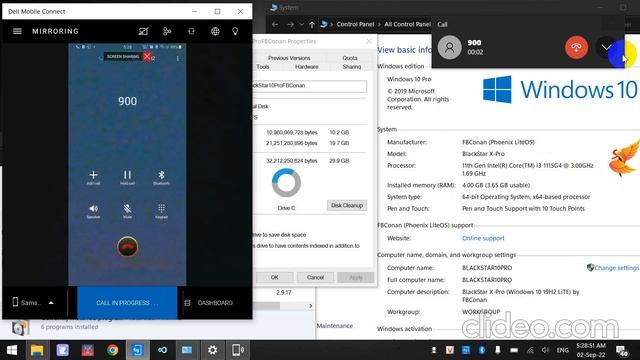Click the volume icon in system tray

[545, 350]
